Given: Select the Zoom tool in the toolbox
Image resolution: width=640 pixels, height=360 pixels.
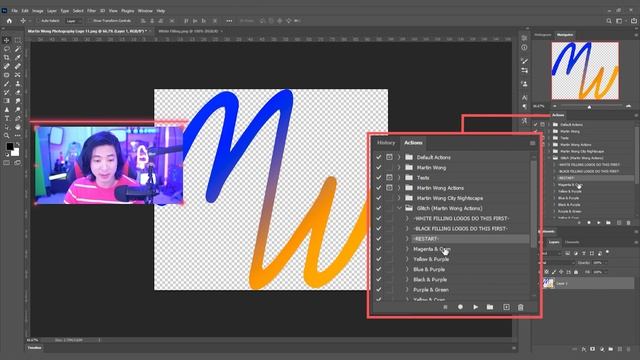Looking at the screenshot, I should point(7,136).
